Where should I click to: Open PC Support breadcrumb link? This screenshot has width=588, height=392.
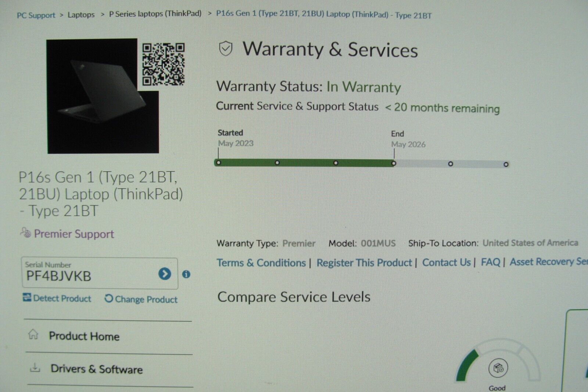click(36, 15)
